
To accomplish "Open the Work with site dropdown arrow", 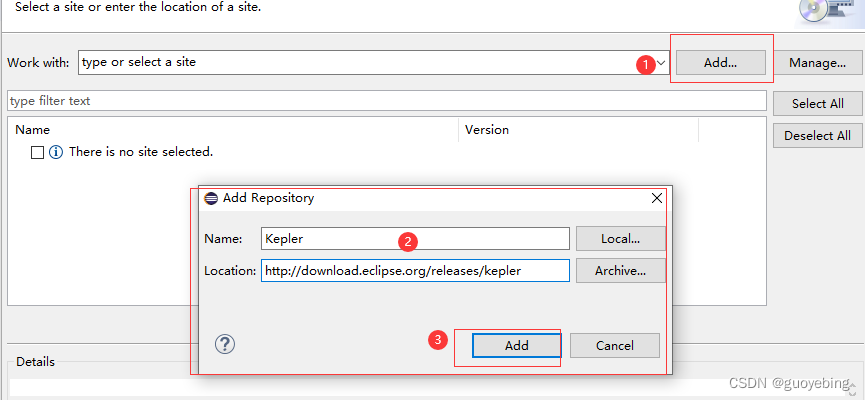I will [x=661, y=63].
